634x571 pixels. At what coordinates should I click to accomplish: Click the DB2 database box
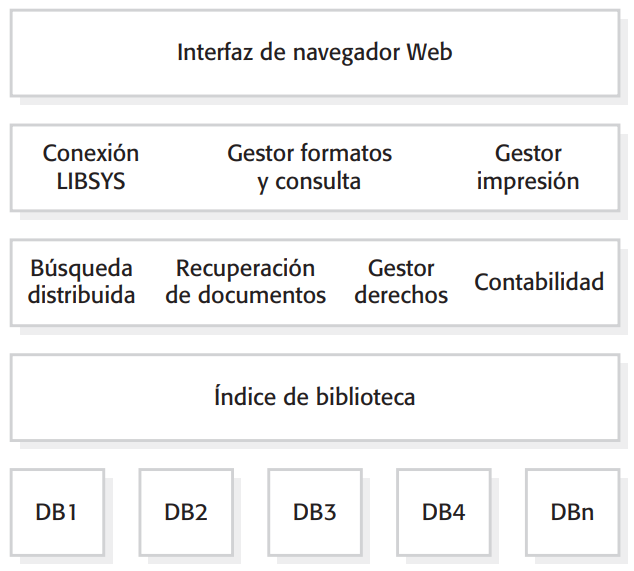(186, 512)
